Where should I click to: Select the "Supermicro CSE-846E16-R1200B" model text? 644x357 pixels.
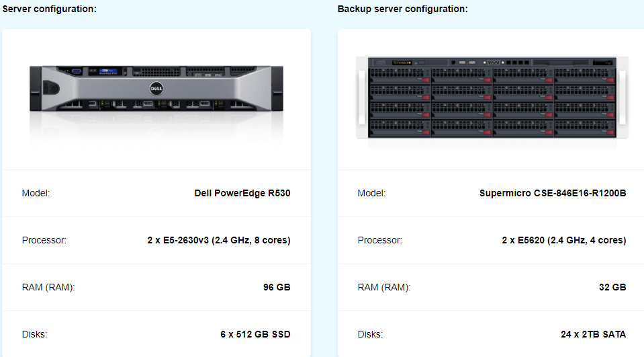coord(553,193)
